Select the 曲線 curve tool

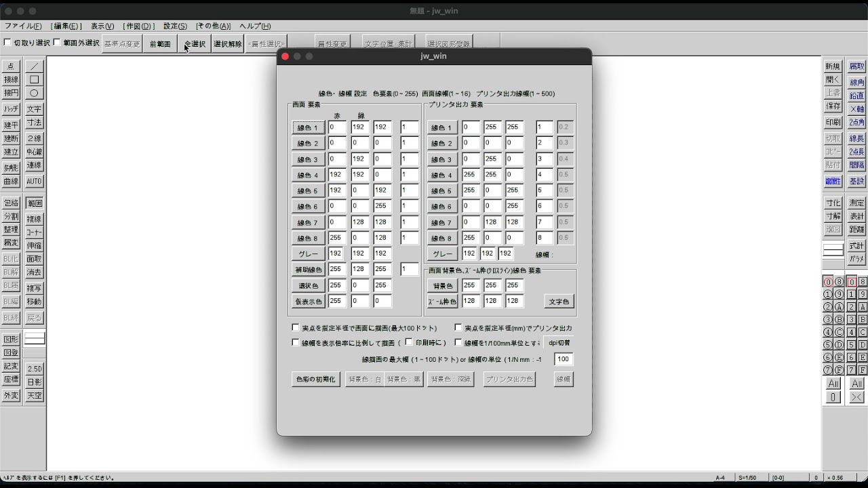[x=11, y=182]
